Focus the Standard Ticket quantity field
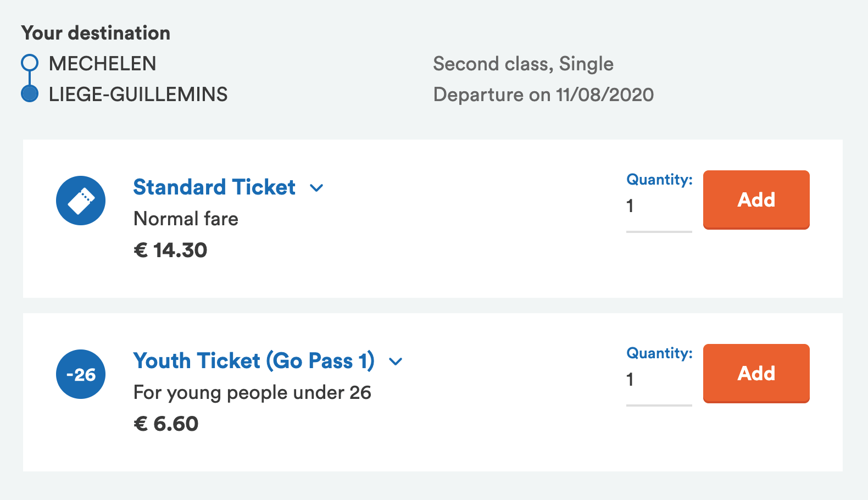The image size is (868, 500). point(659,207)
